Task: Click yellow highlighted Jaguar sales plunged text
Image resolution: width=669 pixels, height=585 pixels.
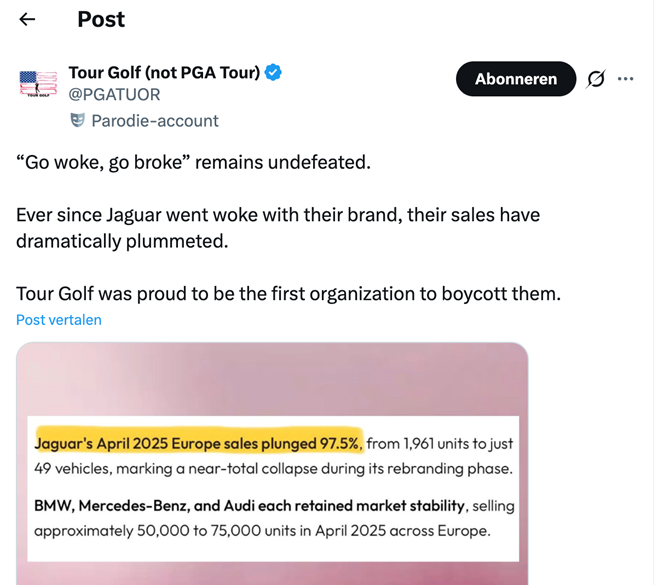Action: click(x=198, y=442)
